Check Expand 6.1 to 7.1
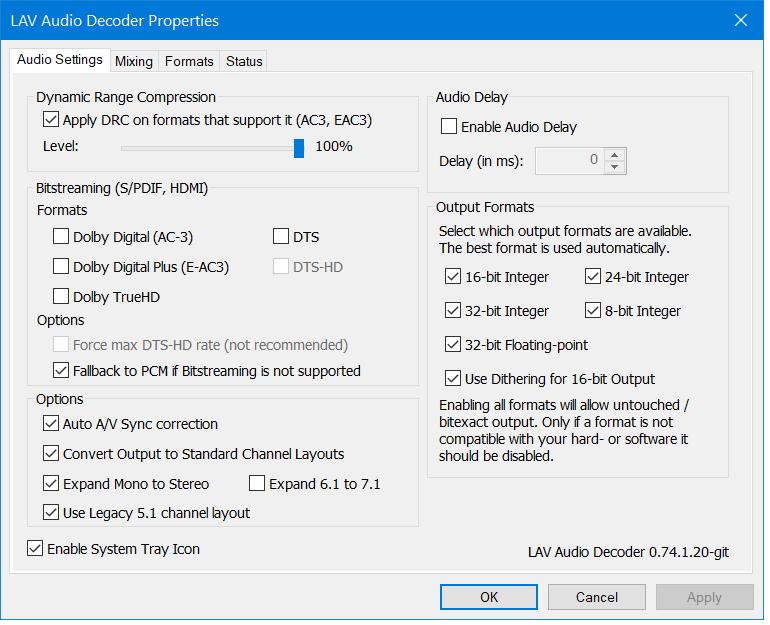 coord(257,483)
